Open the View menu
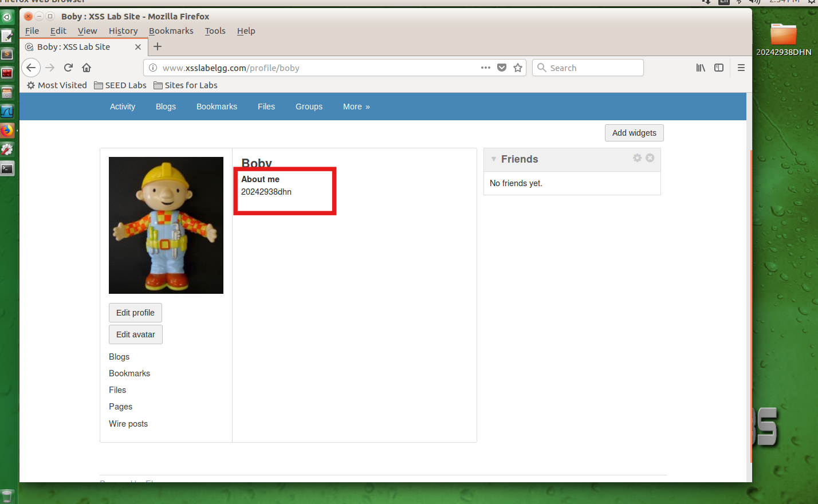The height and width of the screenshot is (504, 818). [88, 31]
